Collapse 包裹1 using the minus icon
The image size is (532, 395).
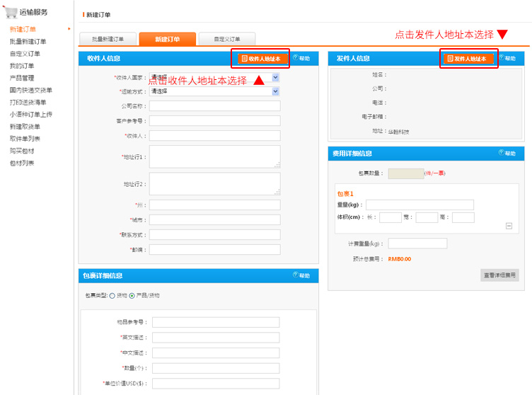pyautogui.click(x=509, y=226)
